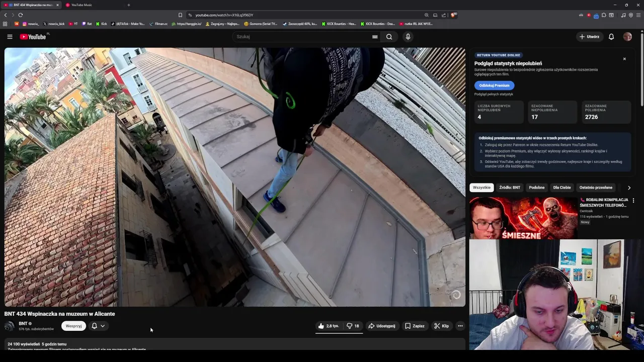Open the VPN shield toolbar icon

pos(631,15)
